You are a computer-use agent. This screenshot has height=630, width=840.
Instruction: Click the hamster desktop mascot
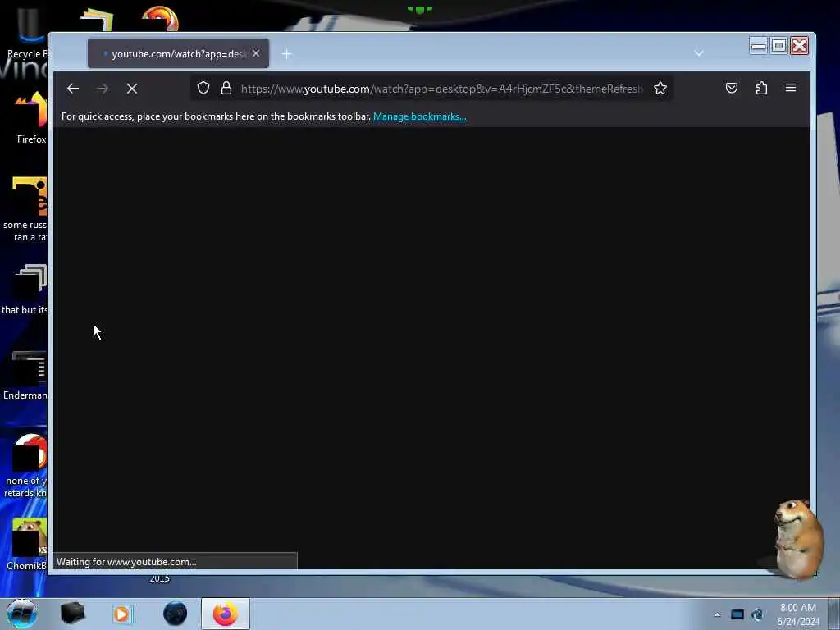pyautogui.click(x=797, y=539)
